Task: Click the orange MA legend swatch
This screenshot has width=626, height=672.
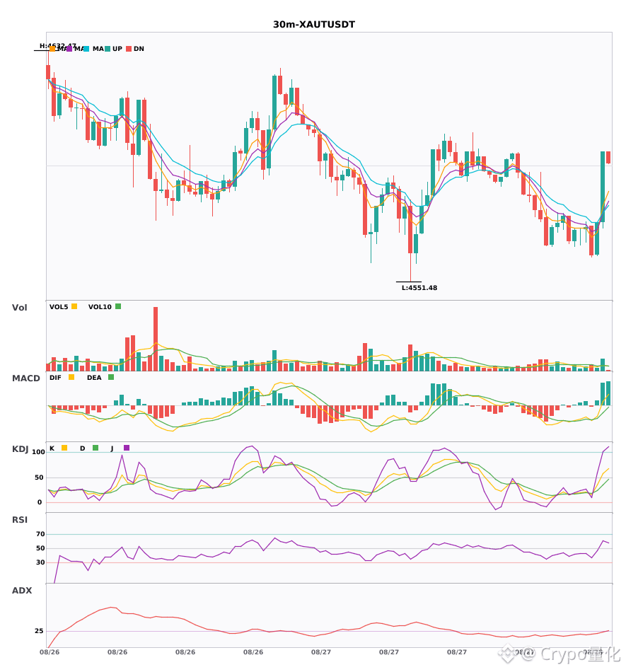Action: (52, 49)
